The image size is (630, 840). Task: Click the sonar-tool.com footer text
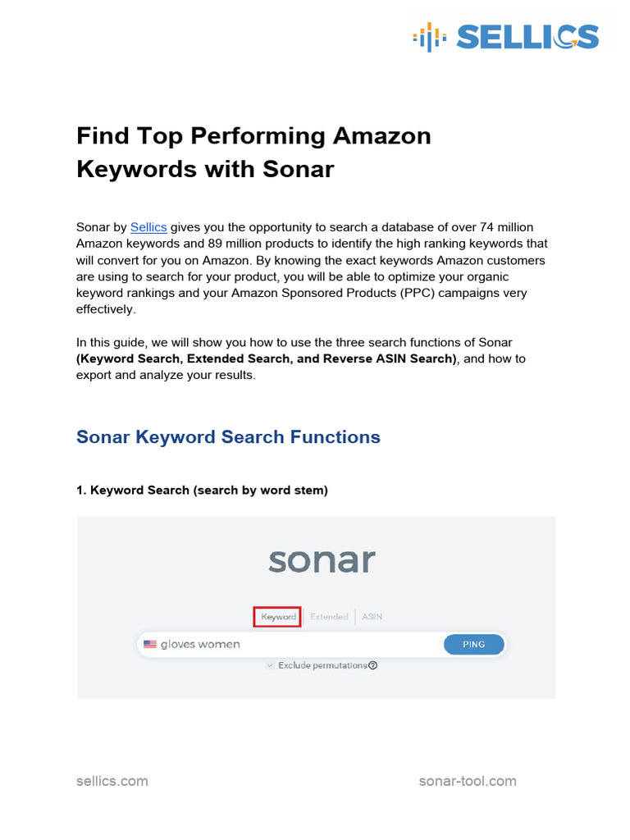tap(468, 781)
